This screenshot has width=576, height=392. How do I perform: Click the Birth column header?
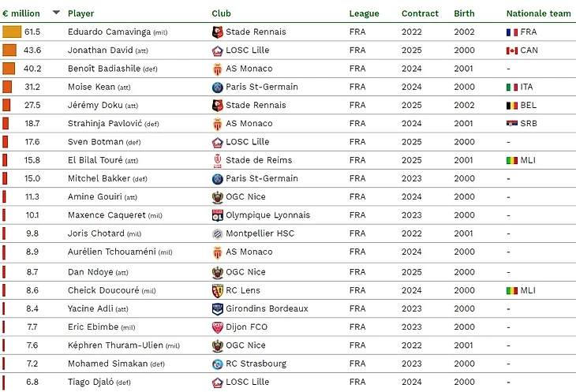[464, 13]
